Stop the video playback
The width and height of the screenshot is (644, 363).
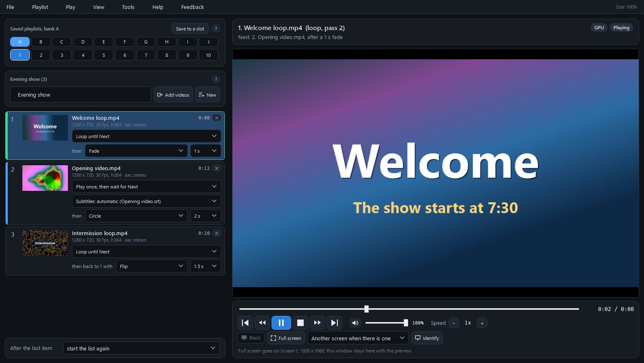click(x=300, y=323)
